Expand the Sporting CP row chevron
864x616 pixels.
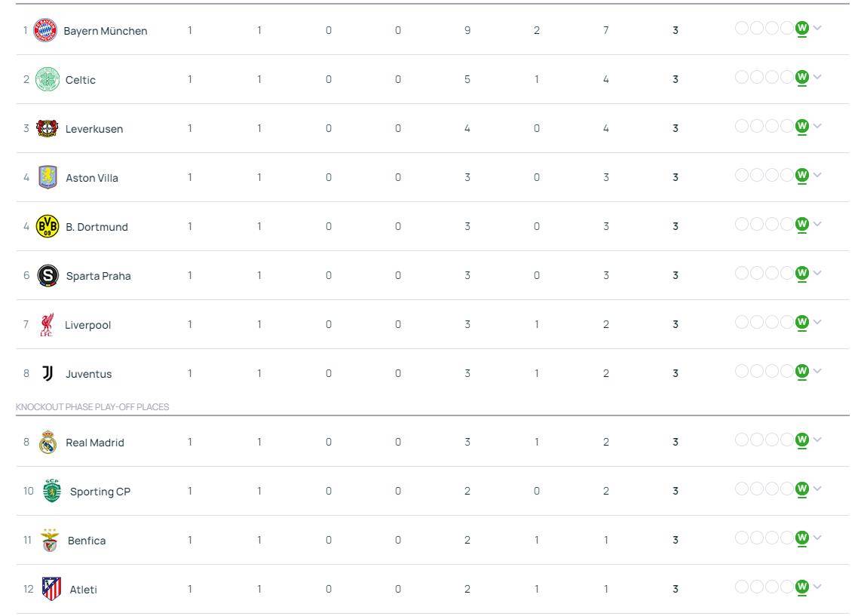817,489
